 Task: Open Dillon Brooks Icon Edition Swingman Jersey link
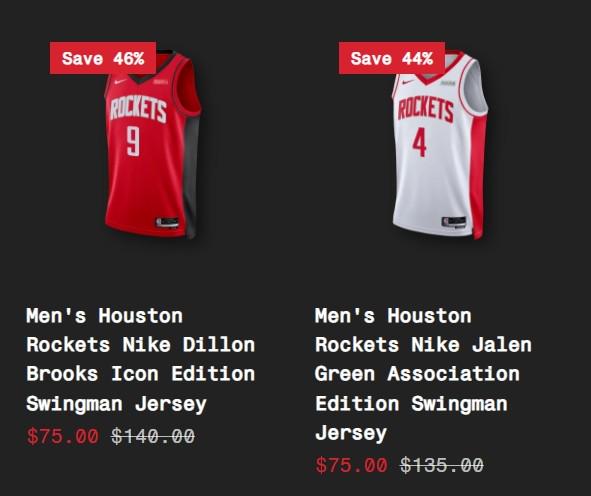pyautogui.click(x=141, y=360)
